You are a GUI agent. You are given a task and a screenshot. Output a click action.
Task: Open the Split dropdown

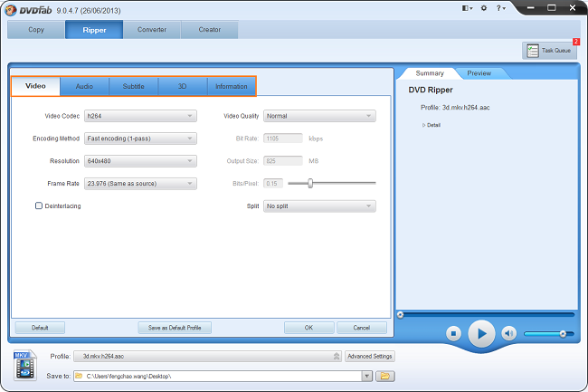pyautogui.click(x=319, y=206)
